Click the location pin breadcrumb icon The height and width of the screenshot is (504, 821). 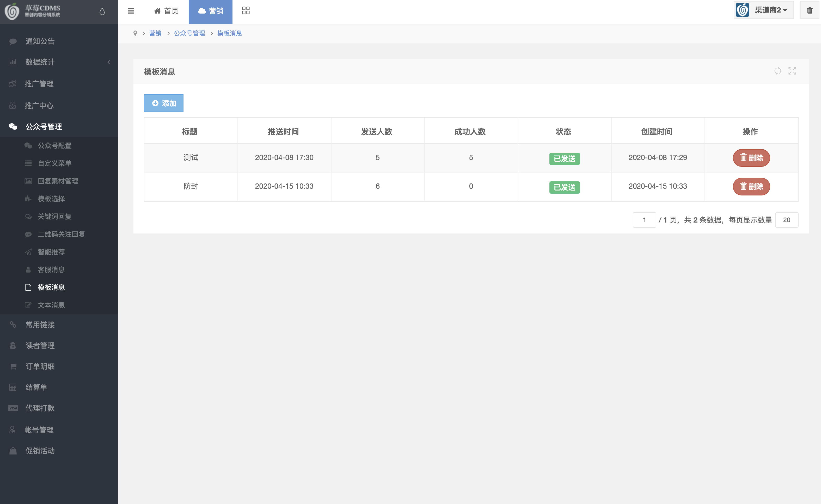[135, 33]
